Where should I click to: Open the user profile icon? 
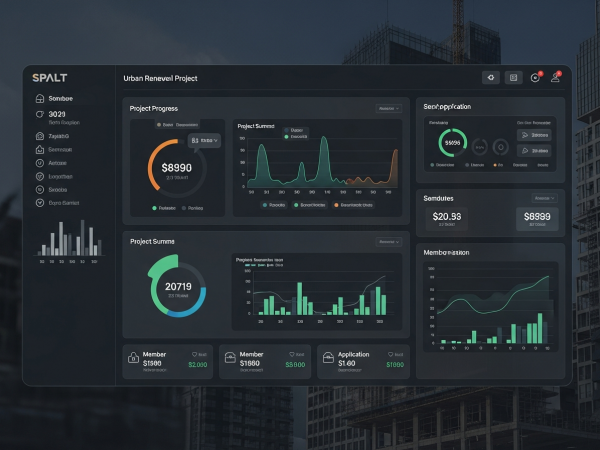[x=555, y=77]
